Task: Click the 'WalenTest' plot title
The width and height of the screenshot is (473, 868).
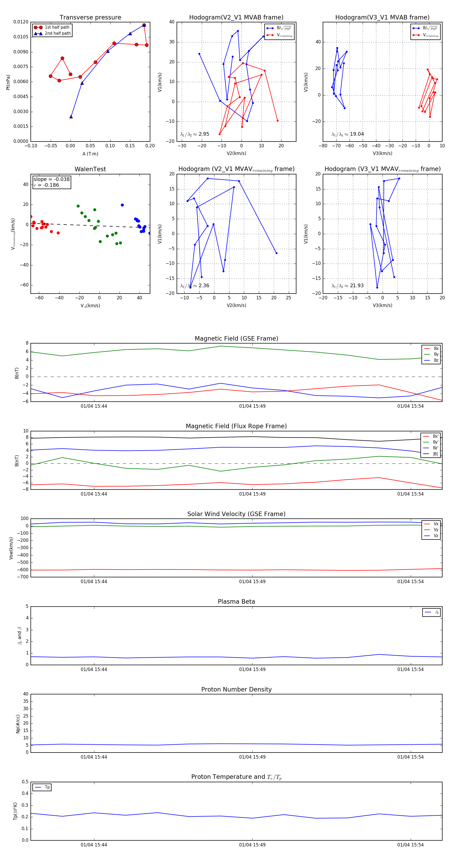Action: [x=90, y=169]
